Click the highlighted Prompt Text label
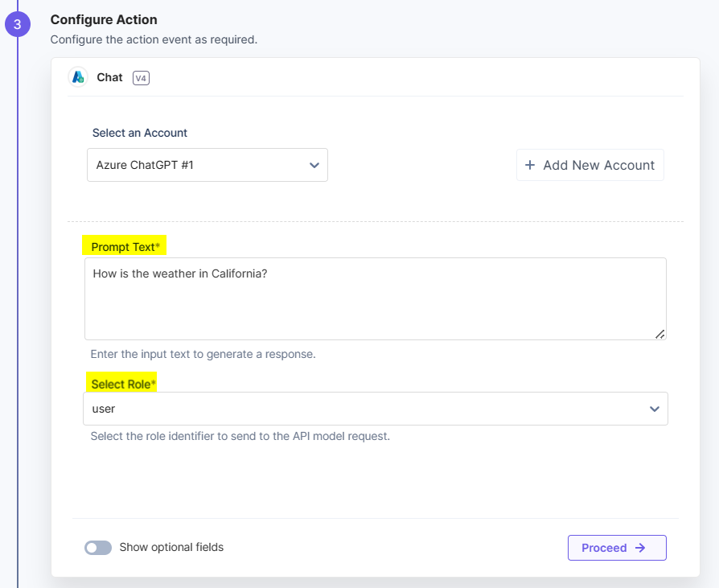719x588 pixels. tap(125, 247)
